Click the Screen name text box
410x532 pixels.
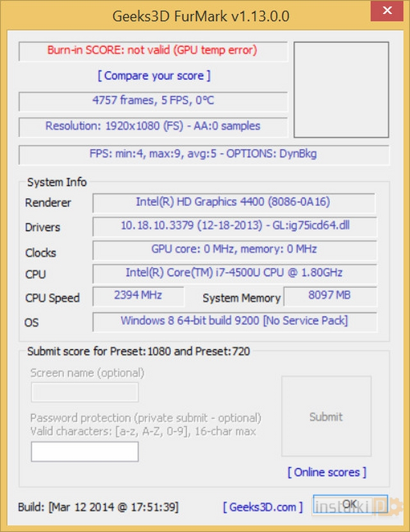pos(85,392)
